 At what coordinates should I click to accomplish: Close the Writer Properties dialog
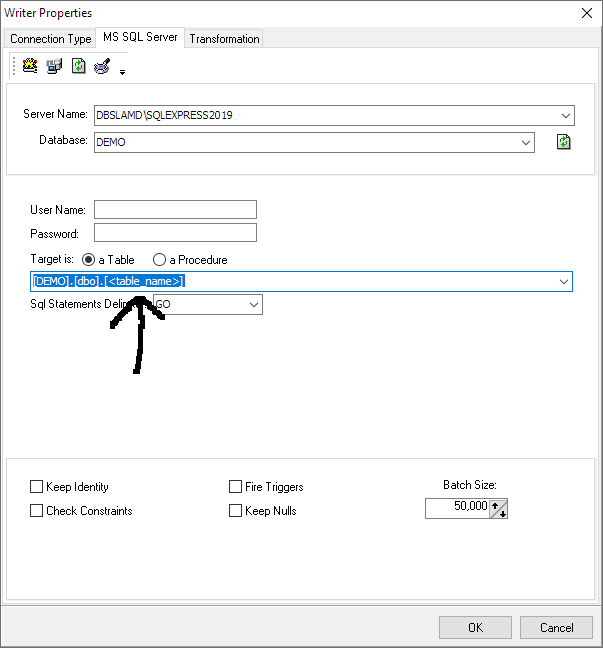pos(587,13)
